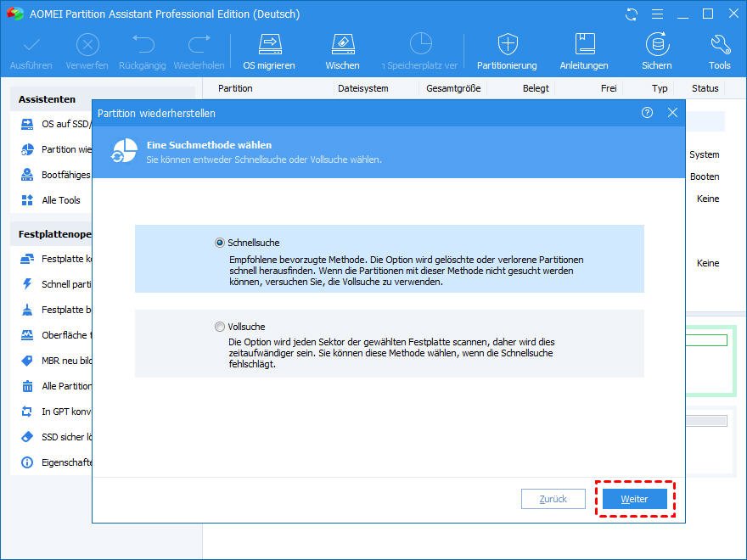Viewport: 747px width, 560px height.
Task: Open the OS migrieren tool
Action: coord(270,52)
